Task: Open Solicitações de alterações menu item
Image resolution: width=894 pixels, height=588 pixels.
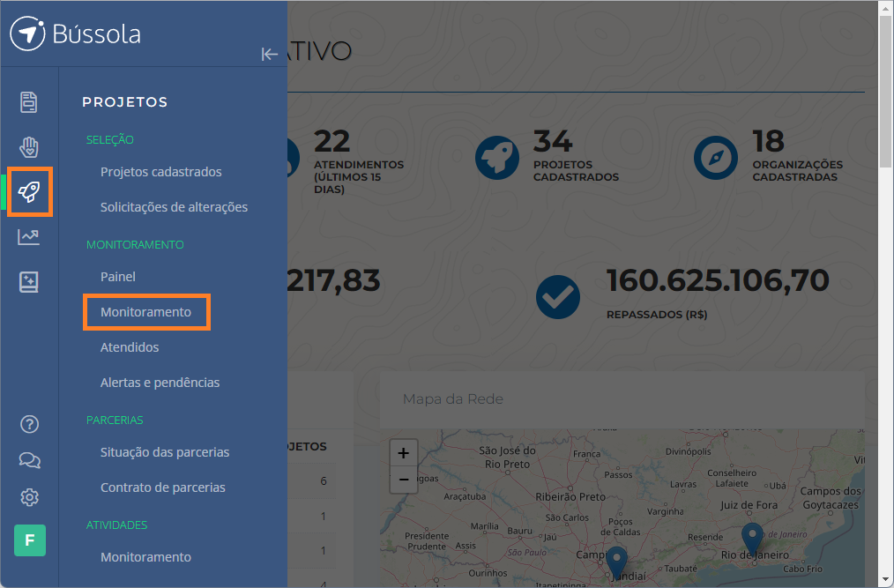Action: pyautogui.click(x=174, y=207)
